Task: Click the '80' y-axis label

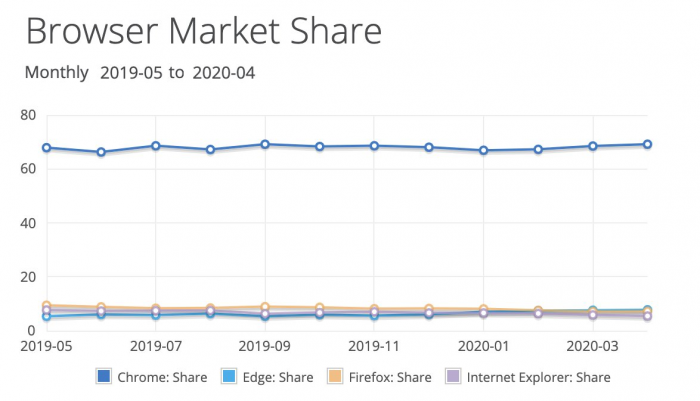Action: pos(28,115)
